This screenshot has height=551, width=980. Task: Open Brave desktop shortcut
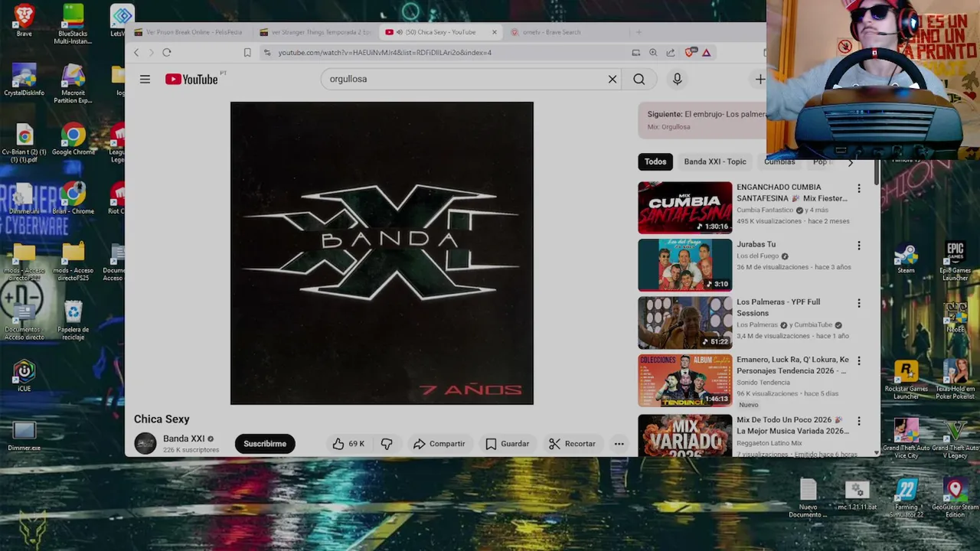(24, 19)
